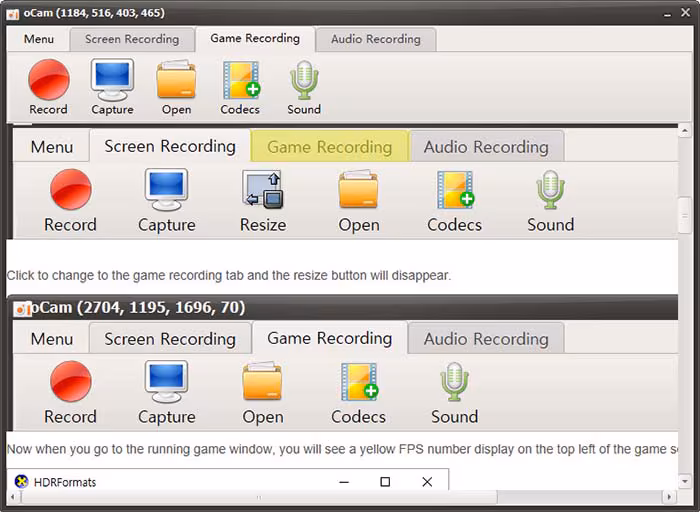This screenshot has height=512, width=700.
Task: Click the horizontal scrollbar left arrow
Action: click(12, 496)
